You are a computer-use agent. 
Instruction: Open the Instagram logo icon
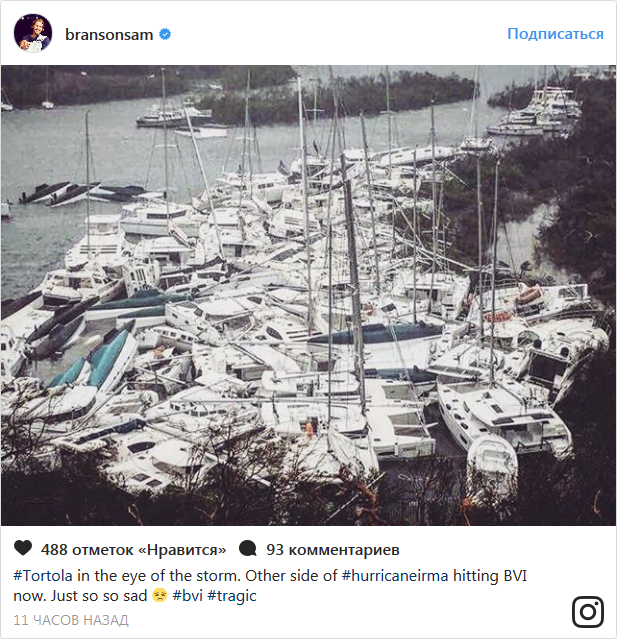coord(587,611)
